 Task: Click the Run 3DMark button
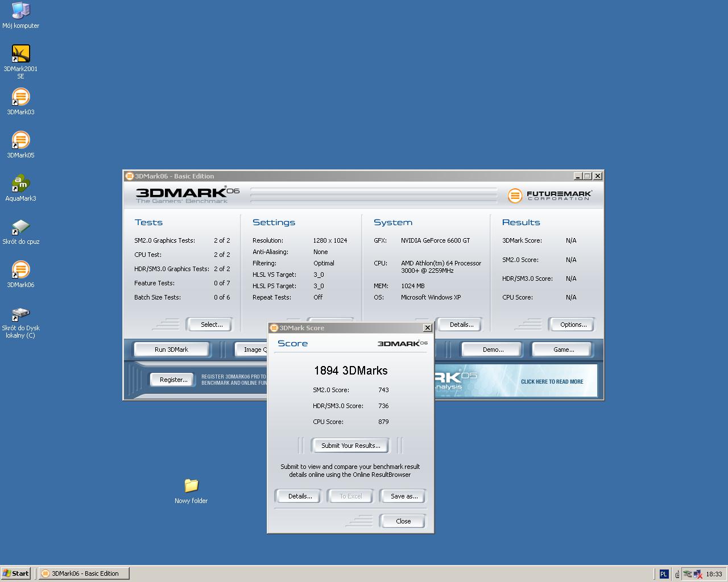point(171,350)
